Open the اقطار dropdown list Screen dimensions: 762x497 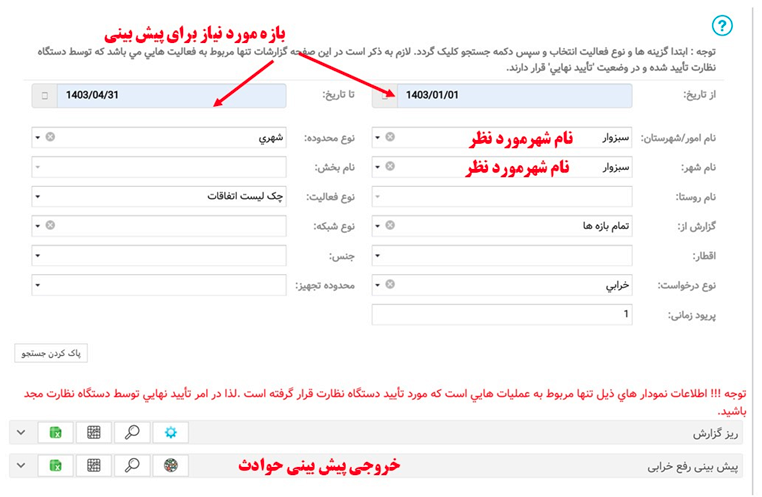click(377, 256)
